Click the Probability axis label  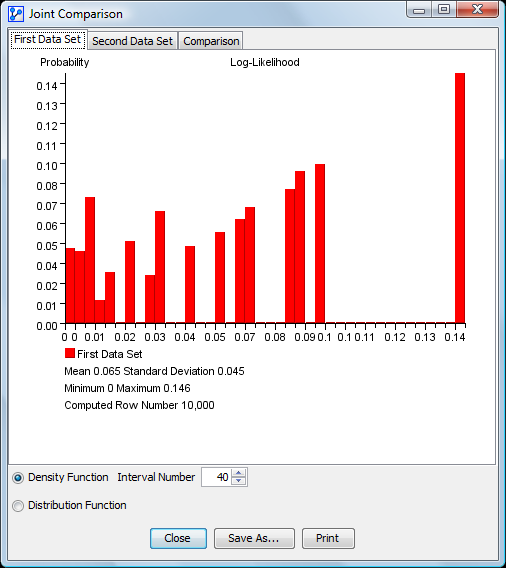coord(64,62)
